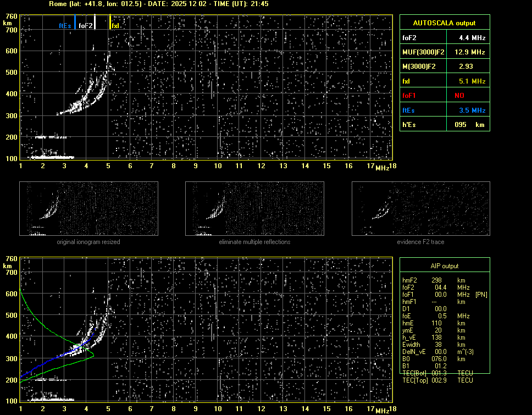Click the red foF1 NO entry

[x=459, y=95]
